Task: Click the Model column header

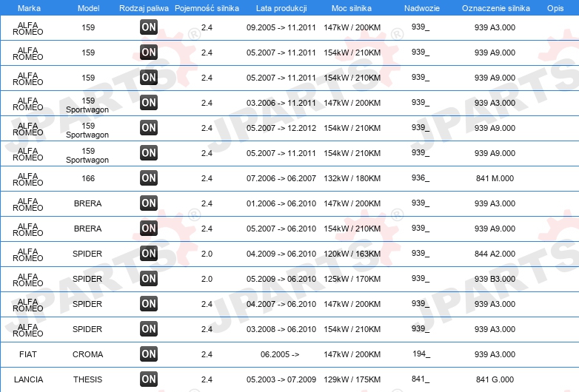Action: pyautogui.click(x=88, y=8)
